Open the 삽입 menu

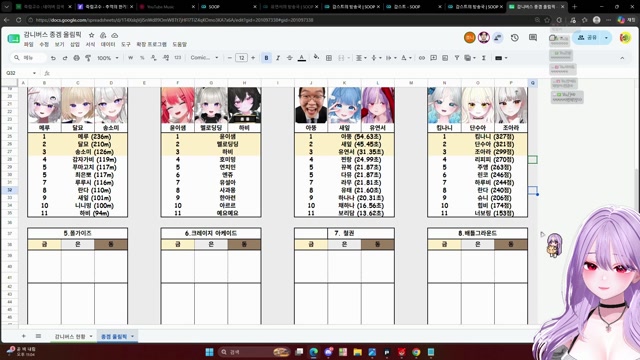click(x=75, y=44)
